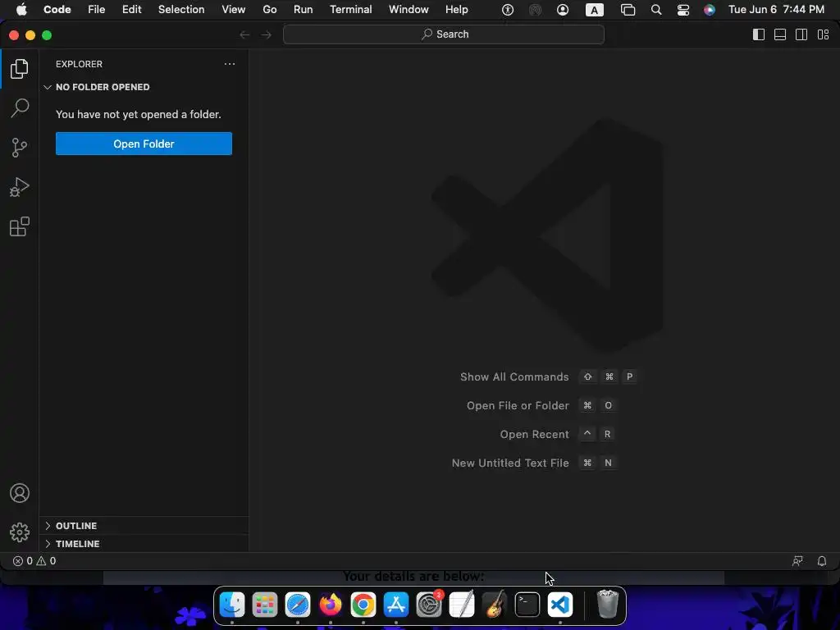The height and width of the screenshot is (630, 840).
Task: Open GarageBand from the Dock
Action: [495, 605]
